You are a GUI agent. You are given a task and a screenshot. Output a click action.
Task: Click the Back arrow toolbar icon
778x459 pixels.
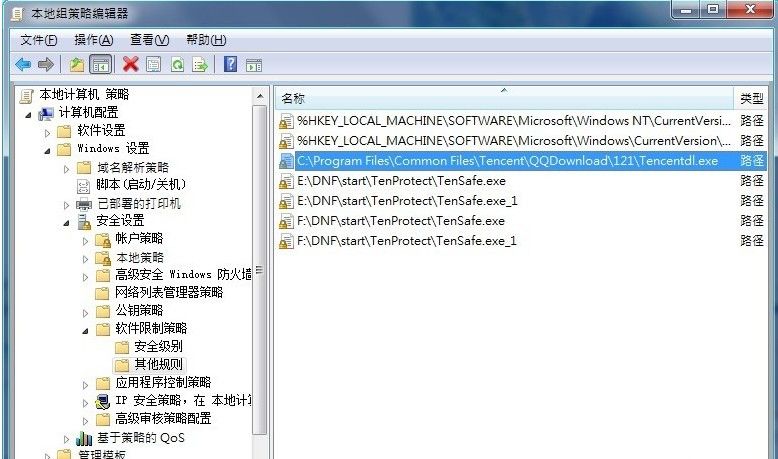point(23,65)
